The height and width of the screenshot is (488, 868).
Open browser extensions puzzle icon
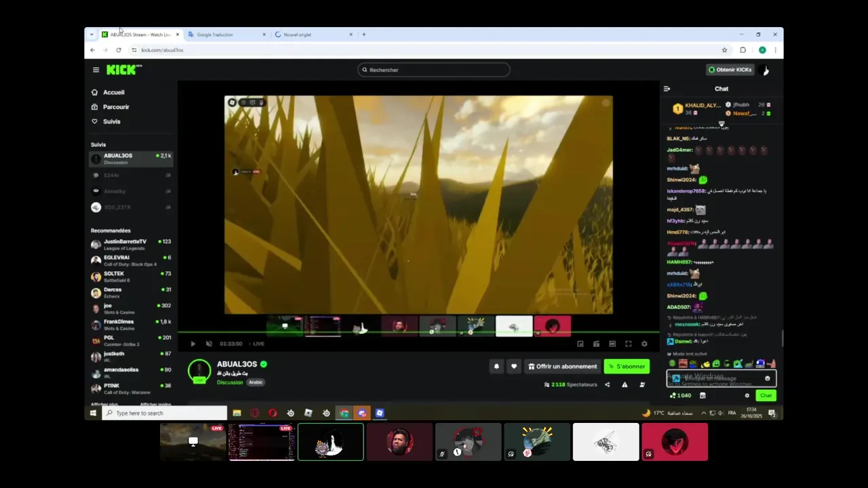click(743, 50)
